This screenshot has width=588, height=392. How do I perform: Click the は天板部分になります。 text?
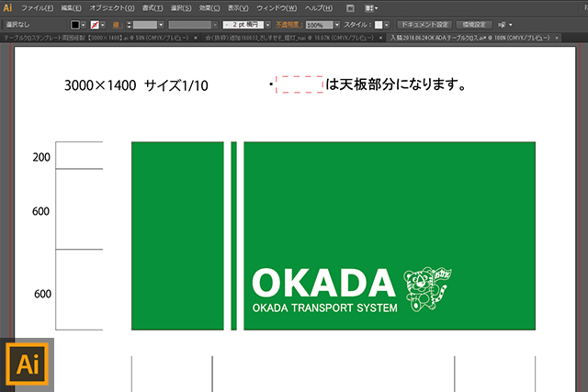(x=396, y=84)
